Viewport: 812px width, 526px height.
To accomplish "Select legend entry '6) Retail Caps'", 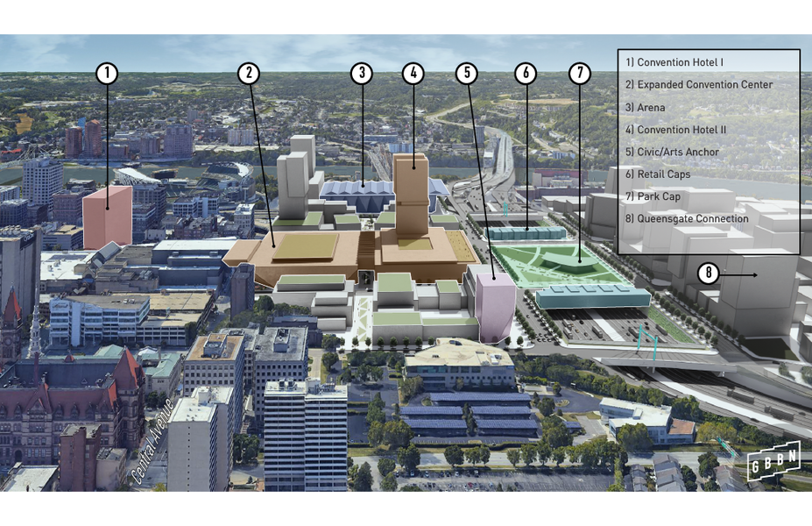I will pyautogui.click(x=658, y=174).
